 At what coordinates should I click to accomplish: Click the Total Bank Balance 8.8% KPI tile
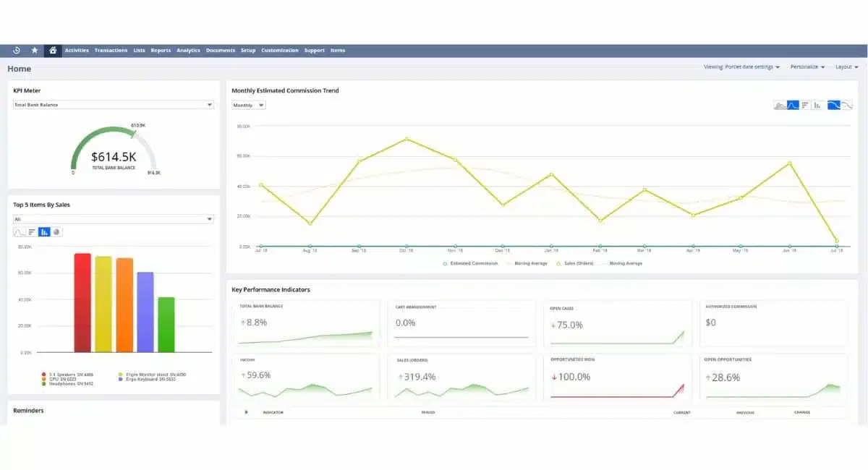click(x=306, y=324)
